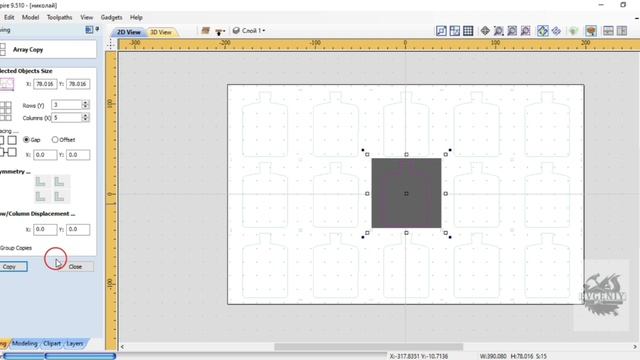Screen dimensions: 640x360
Task: Open the Слой 1 layer dropdown
Action: (249, 31)
